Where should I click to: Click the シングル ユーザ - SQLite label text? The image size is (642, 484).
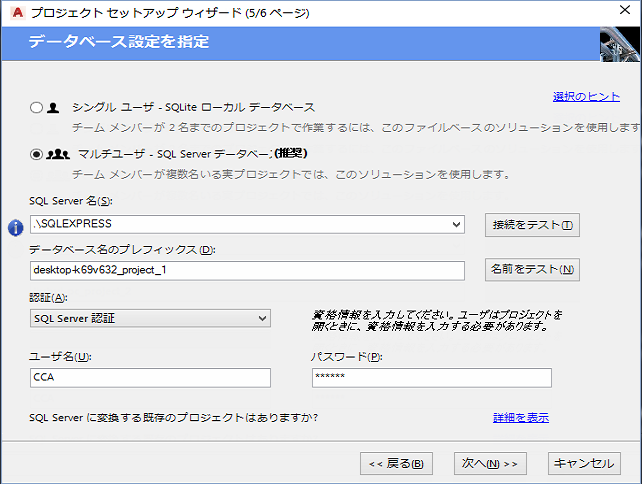193,108
